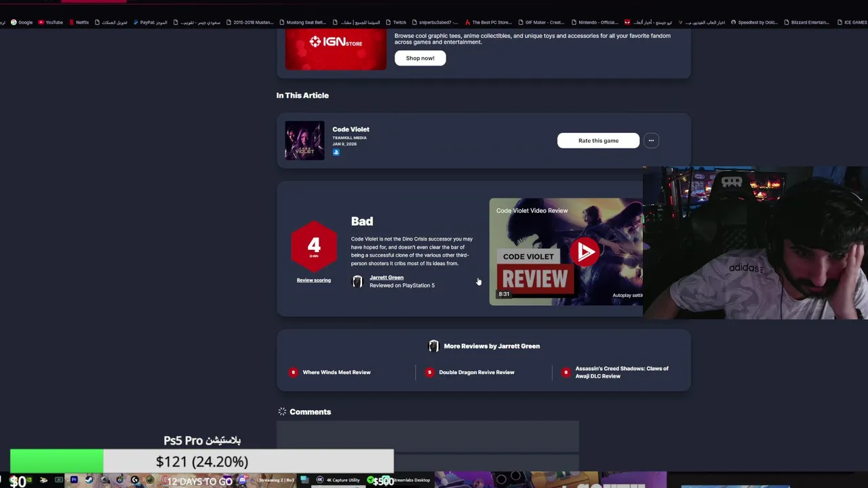Open the Nintendo Official bookmark
This screenshot has height=488, width=868.
click(x=594, y=22)
